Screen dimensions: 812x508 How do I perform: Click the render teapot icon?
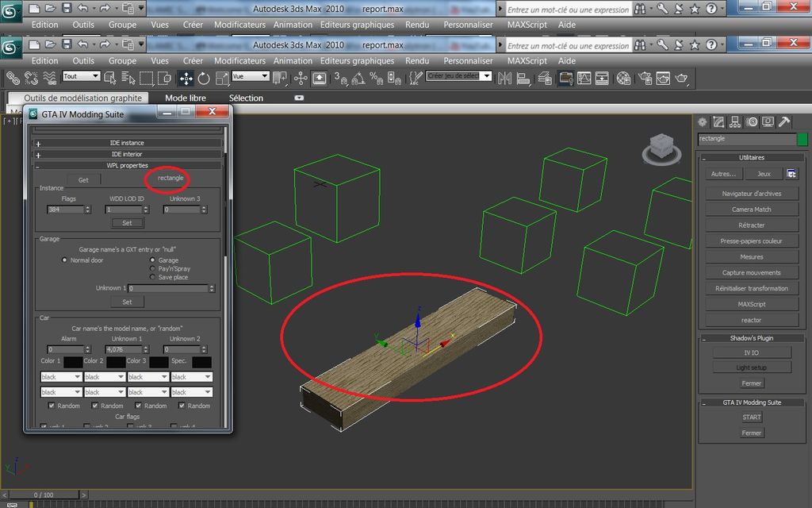tap(681, 79)
